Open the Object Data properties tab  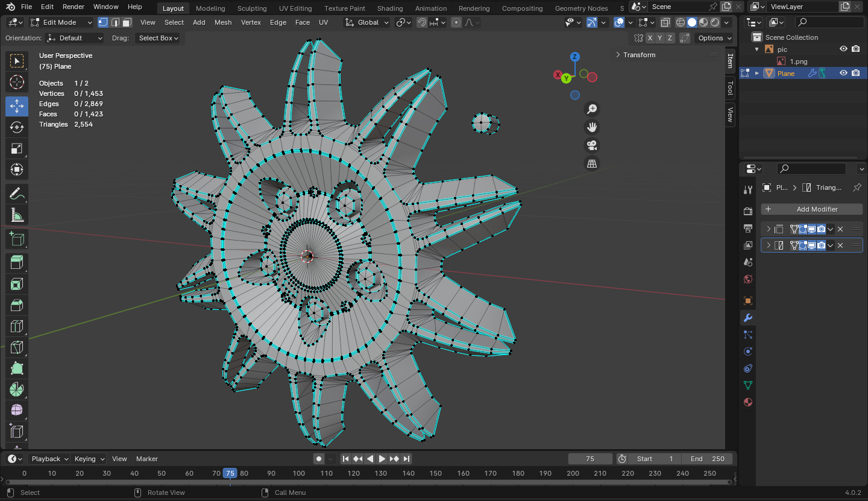point(748,385)
